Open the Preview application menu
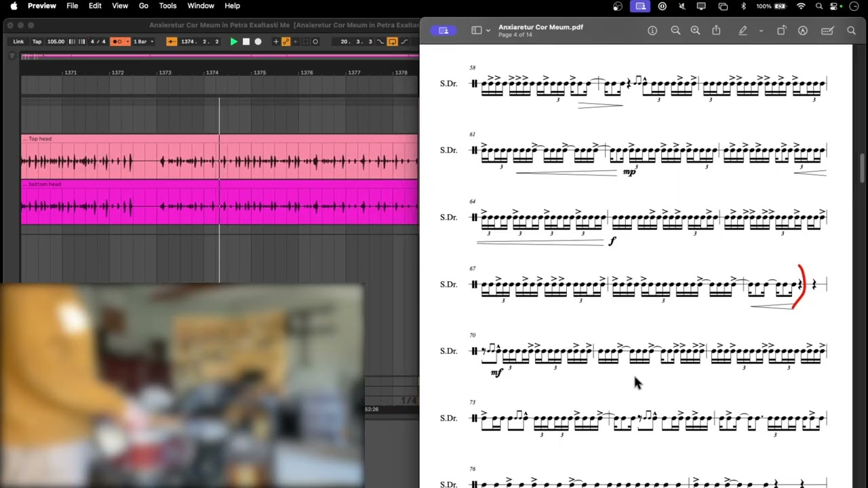Screen dimensions: 868x488 pos(42,6)
